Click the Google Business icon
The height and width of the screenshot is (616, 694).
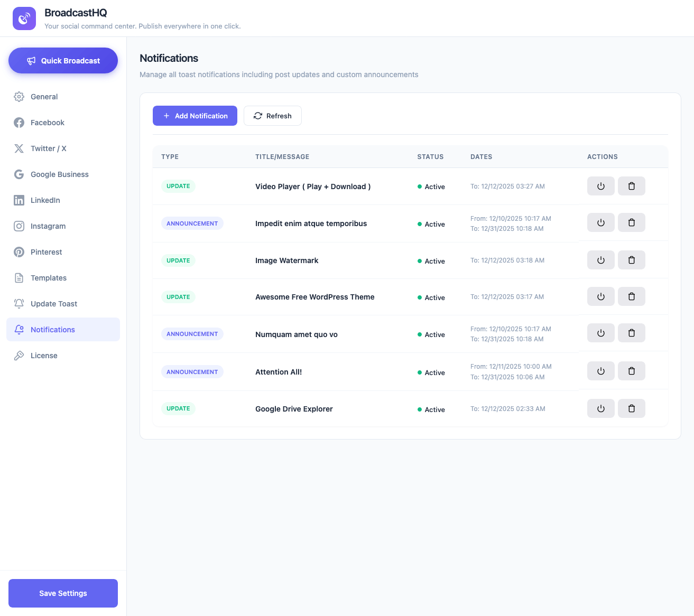19,174
